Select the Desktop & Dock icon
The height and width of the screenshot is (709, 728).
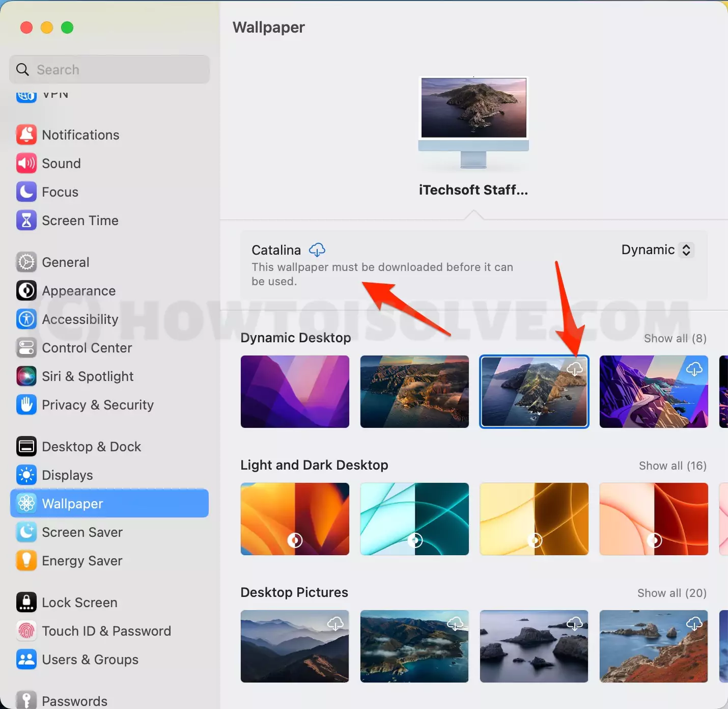point(26,447)
